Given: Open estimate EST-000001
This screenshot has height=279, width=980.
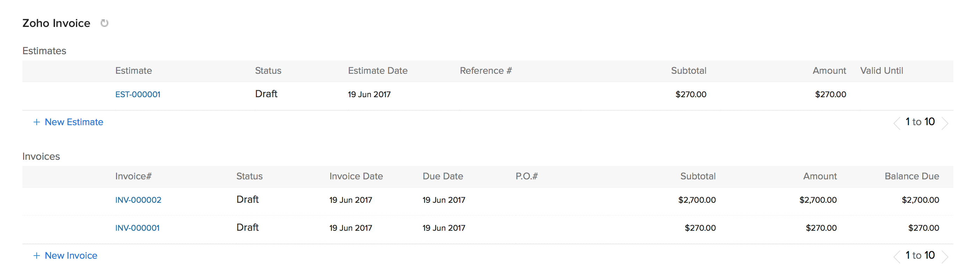Looking at the screenshot, I should pos(138,94).
